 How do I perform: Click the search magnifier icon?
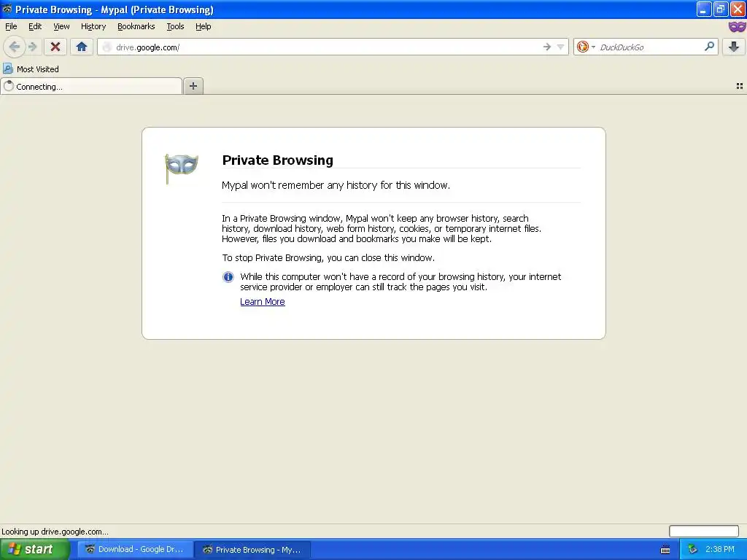pos(709,47)
